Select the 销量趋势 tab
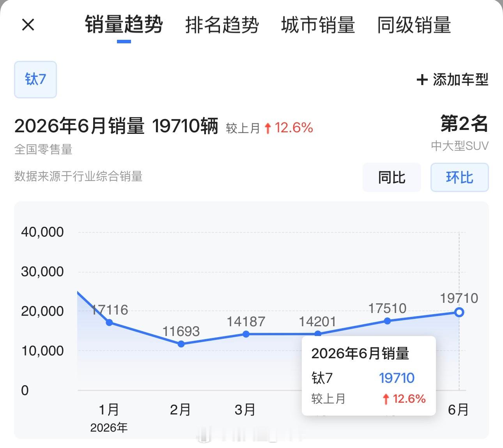Image resolution: width=503 pixels, height=448 pixels. point(124,25)
